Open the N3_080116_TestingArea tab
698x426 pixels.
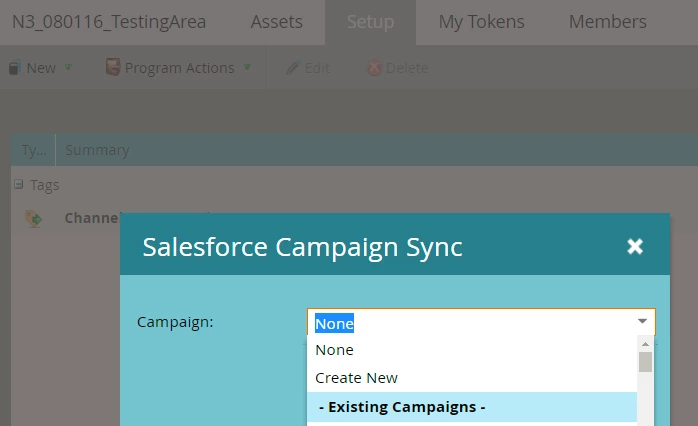coord(109,22)
